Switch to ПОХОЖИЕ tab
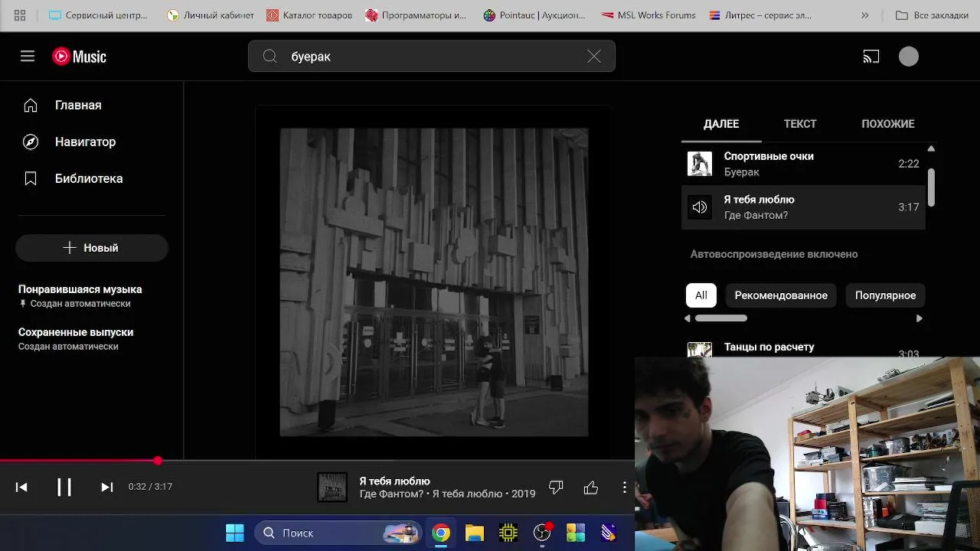The height and width of the screenshot is (551, 980). click(x=888, y=124)
